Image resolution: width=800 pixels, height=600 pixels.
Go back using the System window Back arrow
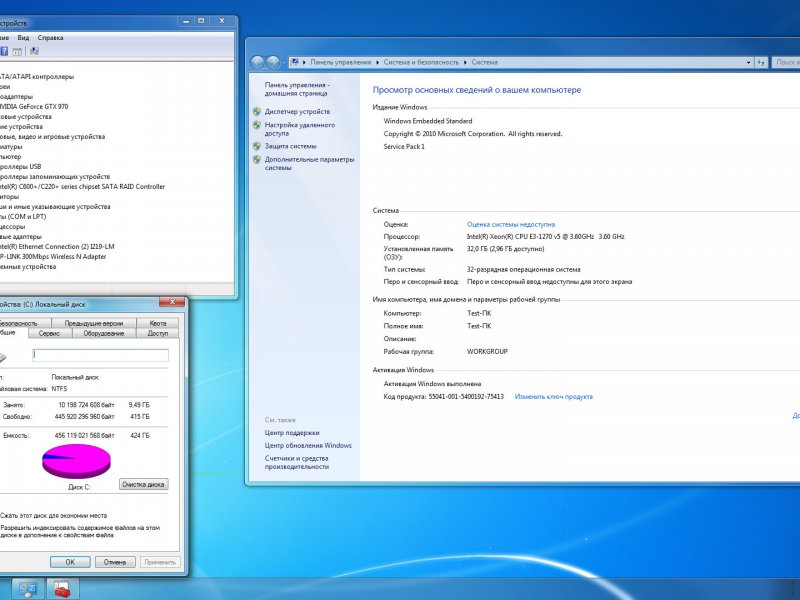coord(258,62)
